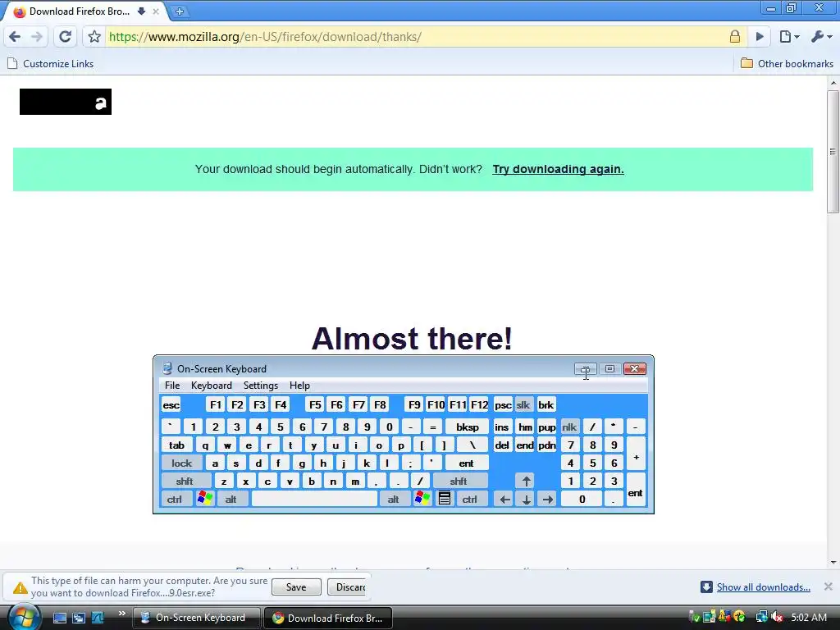Click the up arrow key

pos(526,481)
